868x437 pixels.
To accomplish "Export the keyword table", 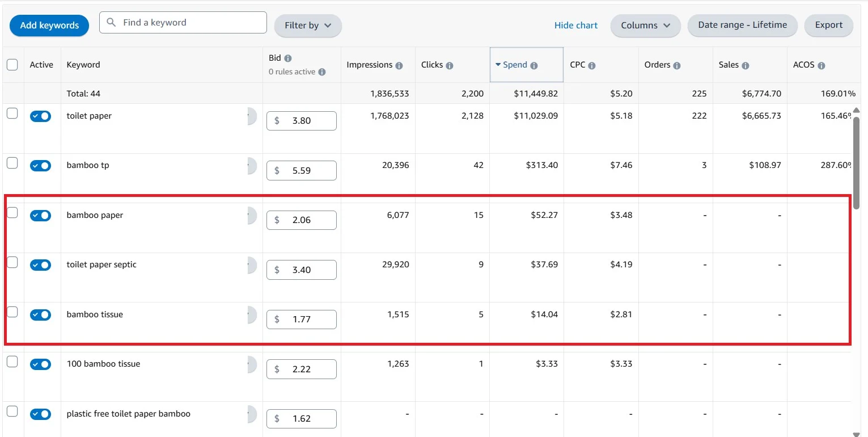I will (x=828, y=25).
